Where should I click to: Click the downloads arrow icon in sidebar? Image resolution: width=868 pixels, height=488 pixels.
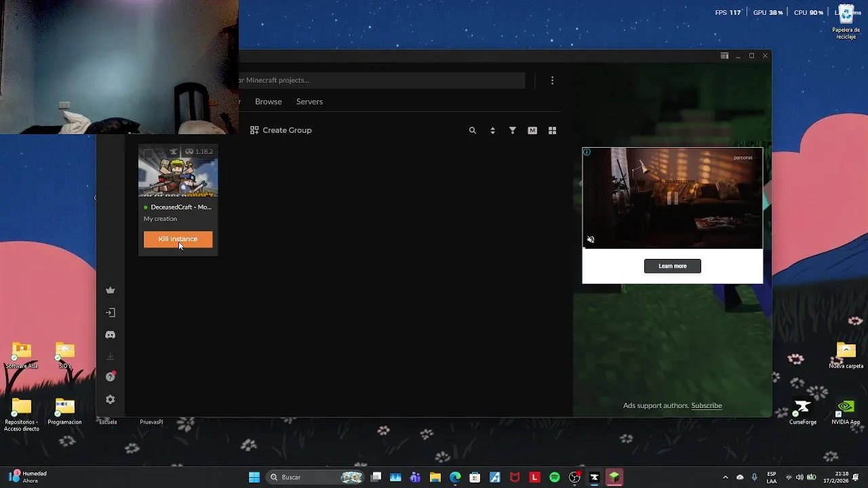pos(111,357)
